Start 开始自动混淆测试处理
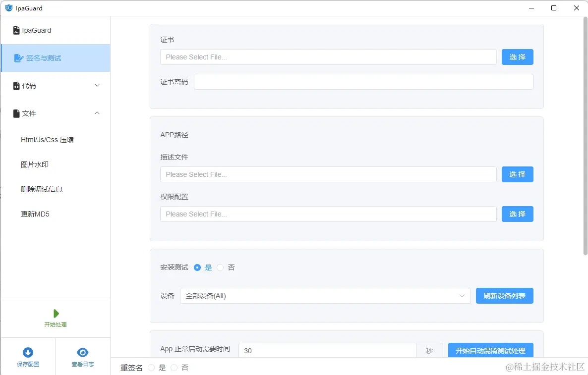Viewport: 588px width, 375px height. coord(490,349)
